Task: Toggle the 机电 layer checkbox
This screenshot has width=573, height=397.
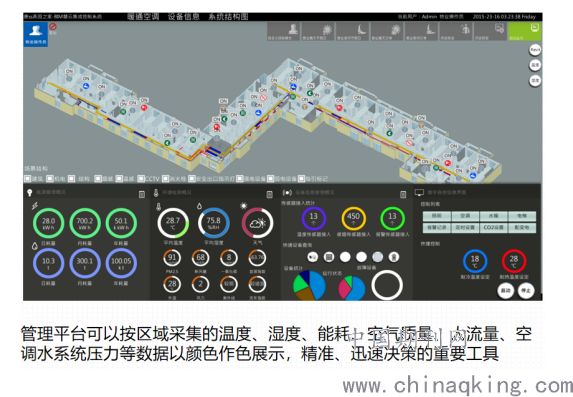Action: tap(50, 179)
